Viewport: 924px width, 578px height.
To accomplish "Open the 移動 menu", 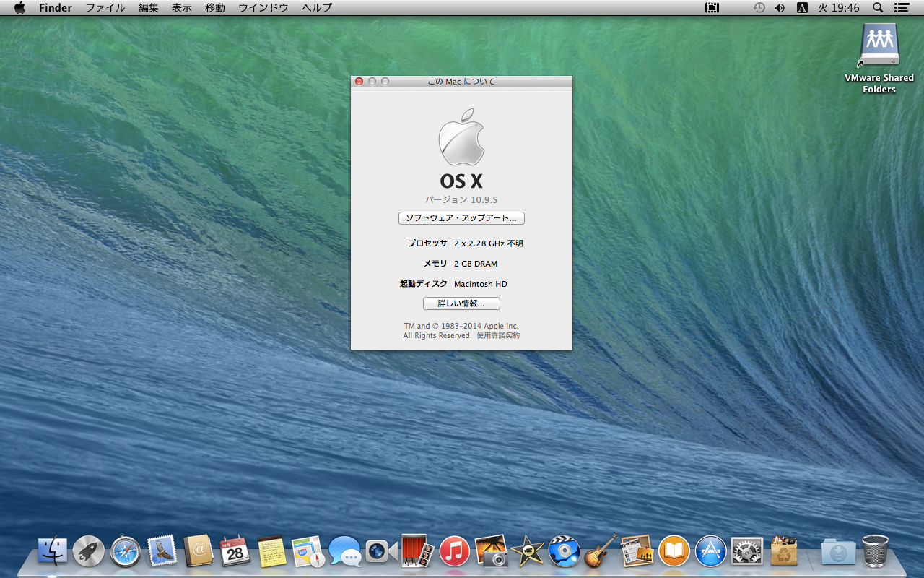I will (x=215, y=8).
